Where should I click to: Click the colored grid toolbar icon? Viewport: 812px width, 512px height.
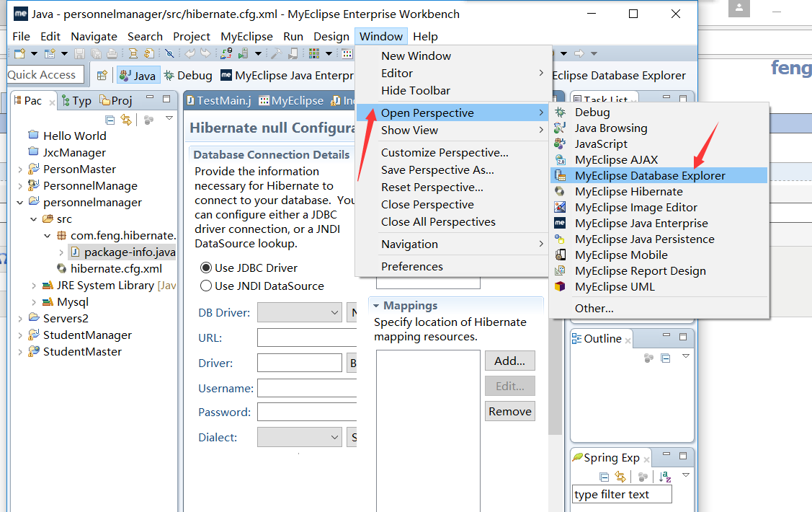pos(314,53)
